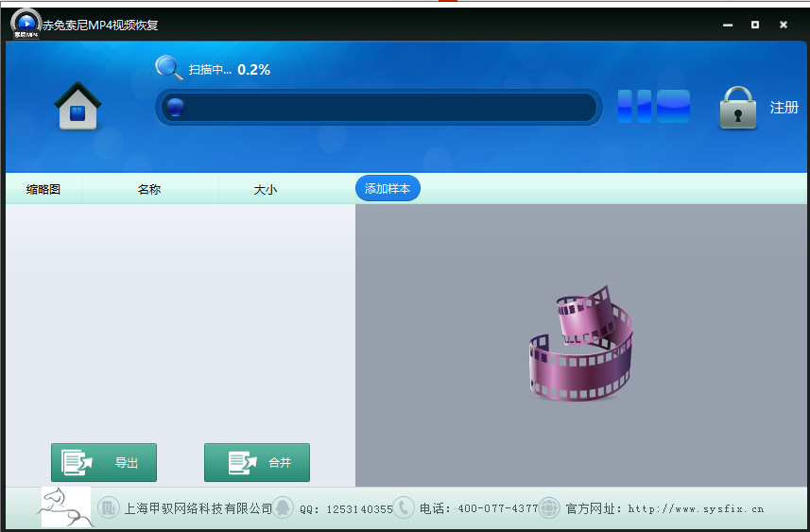Screen dimensions: 810x532
Task: Click the building company icon
Action: click(109, 508)
